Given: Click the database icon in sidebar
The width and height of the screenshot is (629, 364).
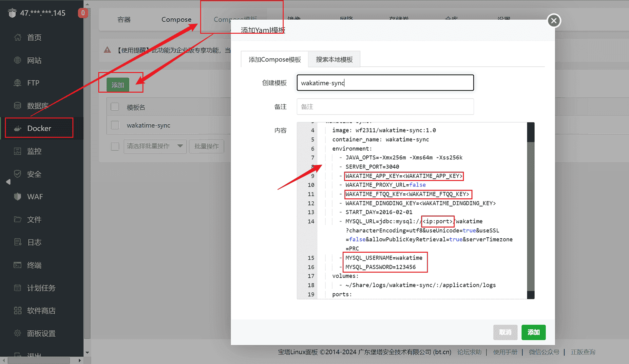Looking at the screenshot, I should tap(18, 105).
